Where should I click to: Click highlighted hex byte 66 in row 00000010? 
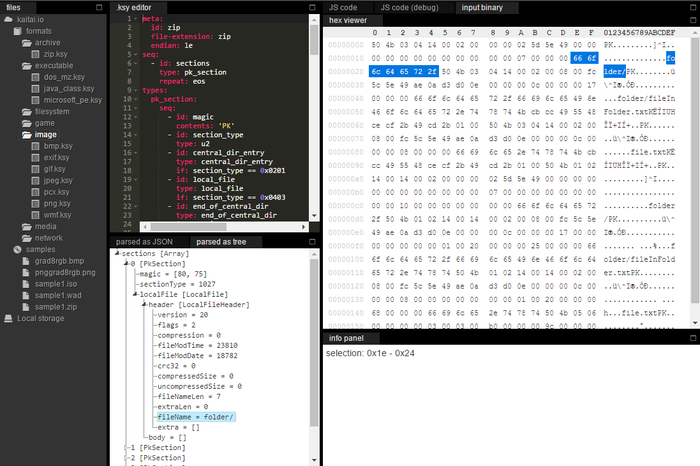[578, 58]
